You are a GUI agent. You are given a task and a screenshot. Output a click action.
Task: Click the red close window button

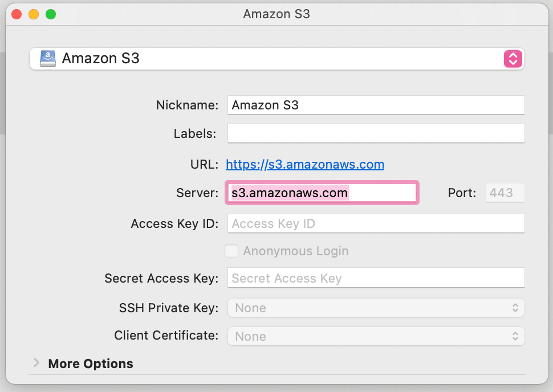point(17,14)
